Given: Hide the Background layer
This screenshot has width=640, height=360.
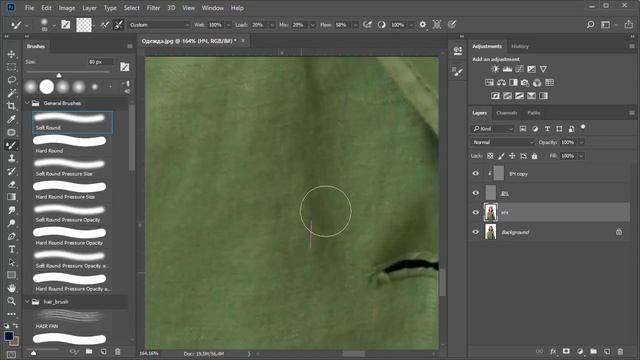Looking at the screenshot, I should point(476,232).
